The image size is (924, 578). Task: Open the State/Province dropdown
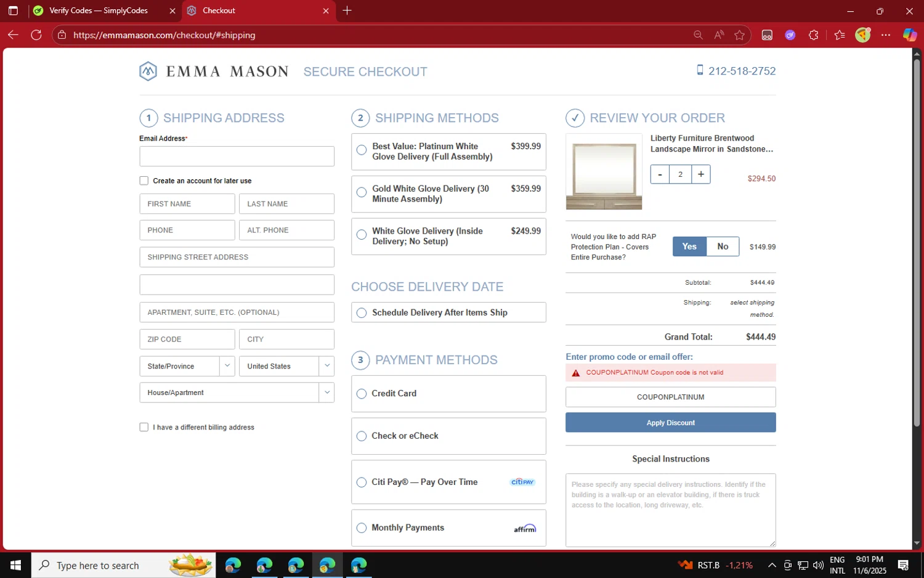[x=187, y=366]
